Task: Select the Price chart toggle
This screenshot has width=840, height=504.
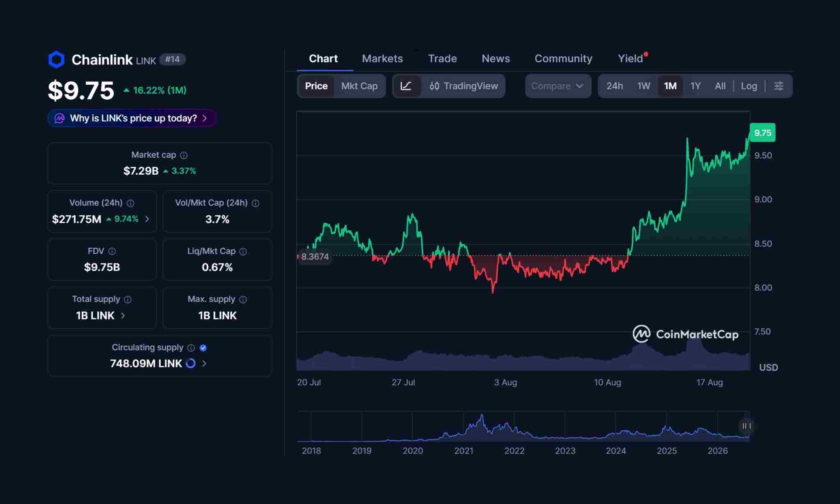Action: [316, 86]
